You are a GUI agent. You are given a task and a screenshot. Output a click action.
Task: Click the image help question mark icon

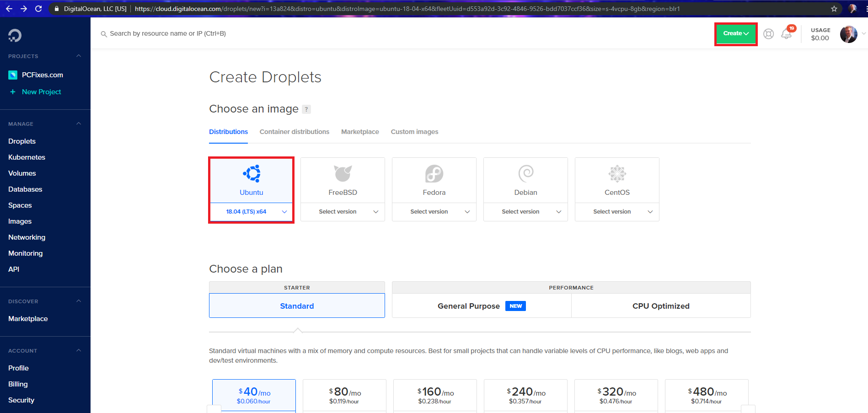coord(306,109)
